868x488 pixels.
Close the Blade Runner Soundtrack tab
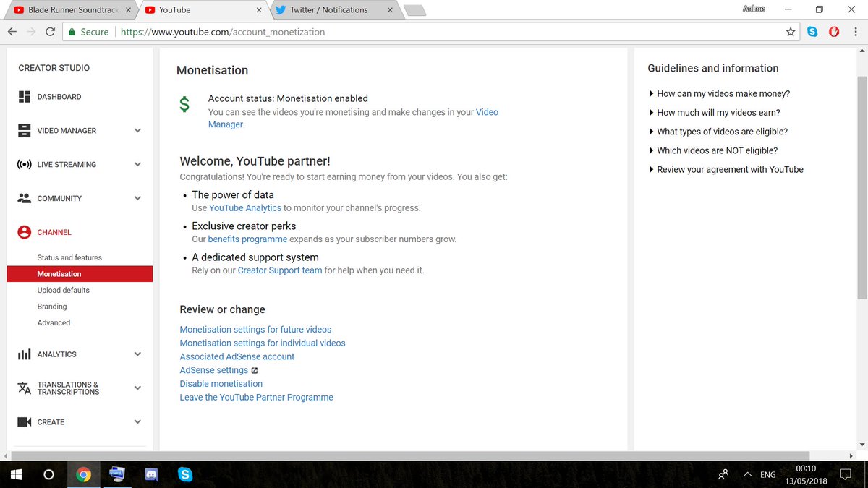pyautogui.click(x=129, y=10)
